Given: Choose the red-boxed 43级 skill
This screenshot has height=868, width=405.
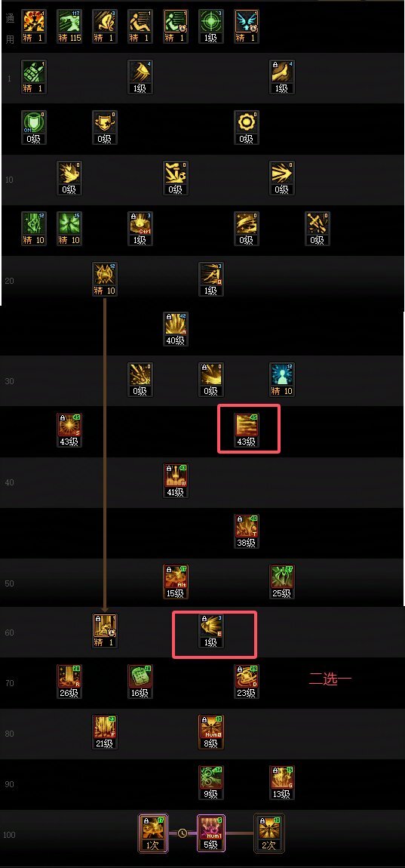Looking at the screenshot, I should [246, 430].
